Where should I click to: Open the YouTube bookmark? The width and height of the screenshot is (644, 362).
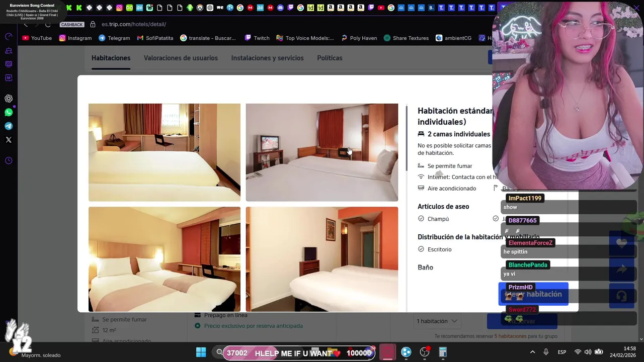37,38
